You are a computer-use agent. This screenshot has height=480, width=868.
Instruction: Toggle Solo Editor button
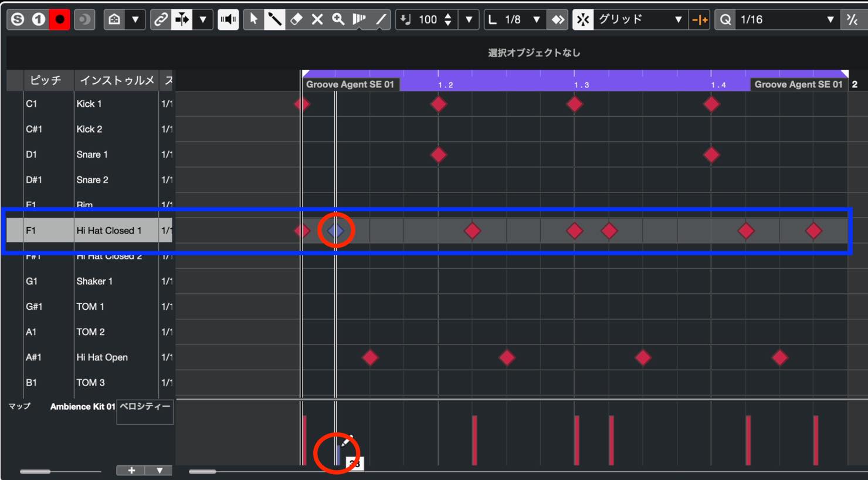pos(18,19)
